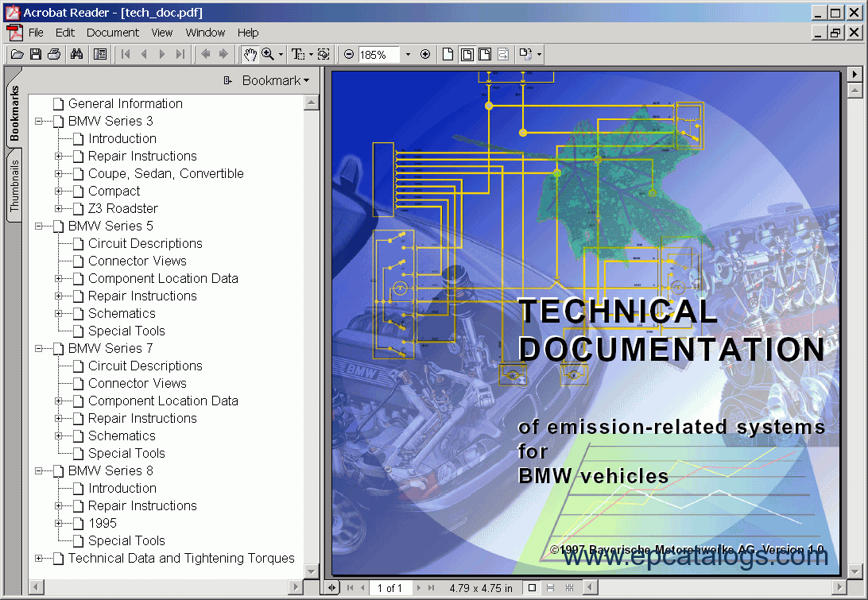Screen dimensions: 868x600
Task: Open Find with the binoculars icon
Action: 76,54
